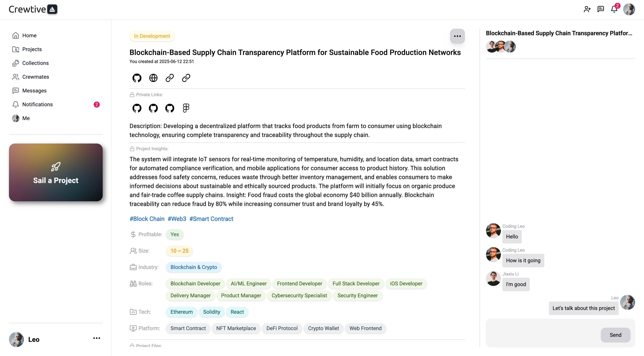This screenshot has height=356, width=644.
Task: Open messages from the top bar icon
Action: (x=601, y=9)
